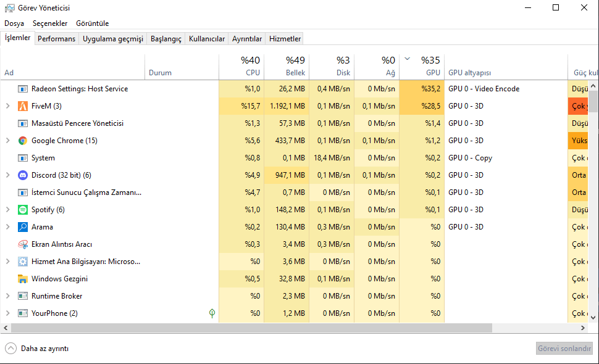The height and width of the screenshot is (364, 599).
Task: Expand the Spotify (6) process group
Action: coord(7,210)
